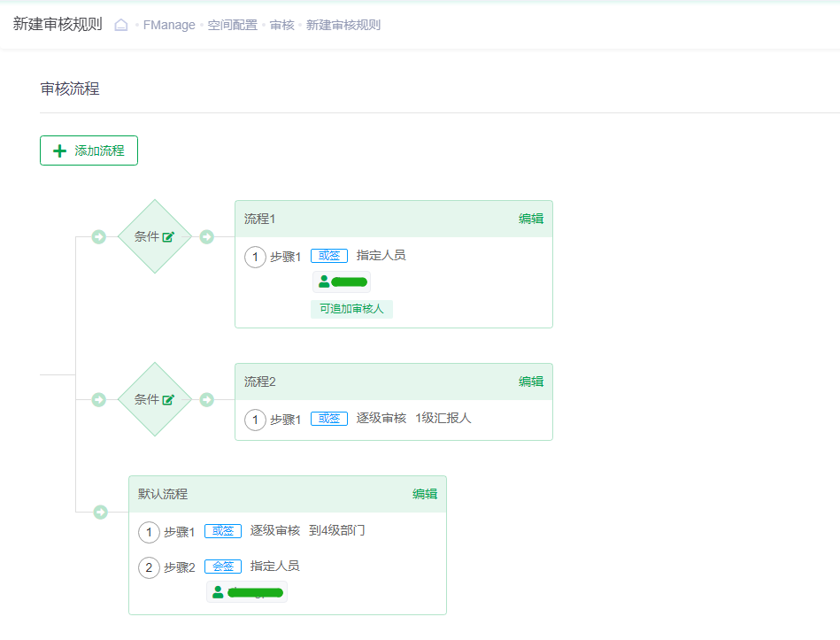Screen dimensions: 840x640
Task: Click arrow circle before 默认流程
Action: click(101, 513)
